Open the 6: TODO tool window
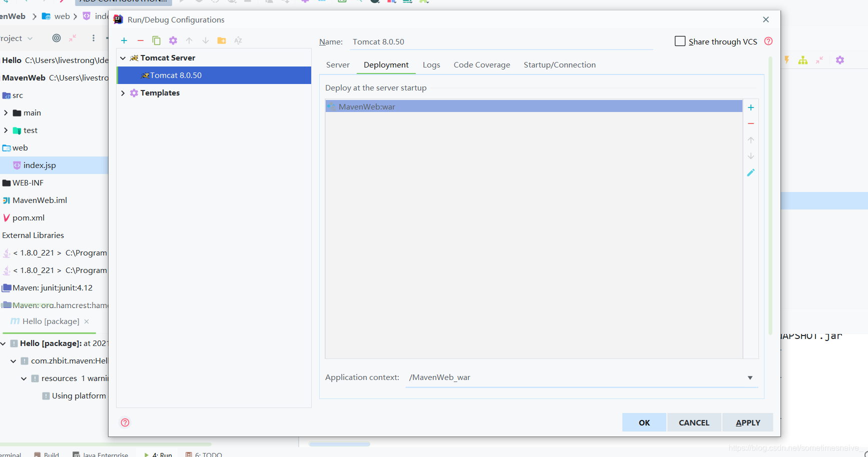Viewport: 868px width, 457px height. point(204,454)
